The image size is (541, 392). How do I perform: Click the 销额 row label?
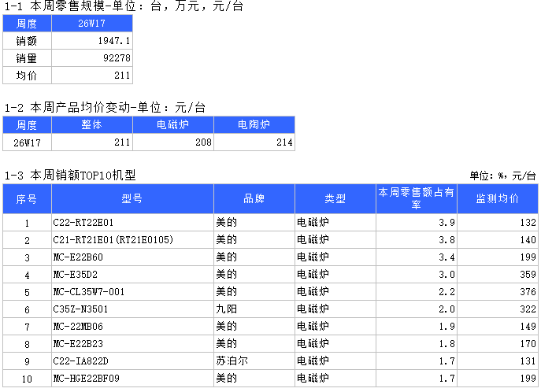click(x=27, y=41)
